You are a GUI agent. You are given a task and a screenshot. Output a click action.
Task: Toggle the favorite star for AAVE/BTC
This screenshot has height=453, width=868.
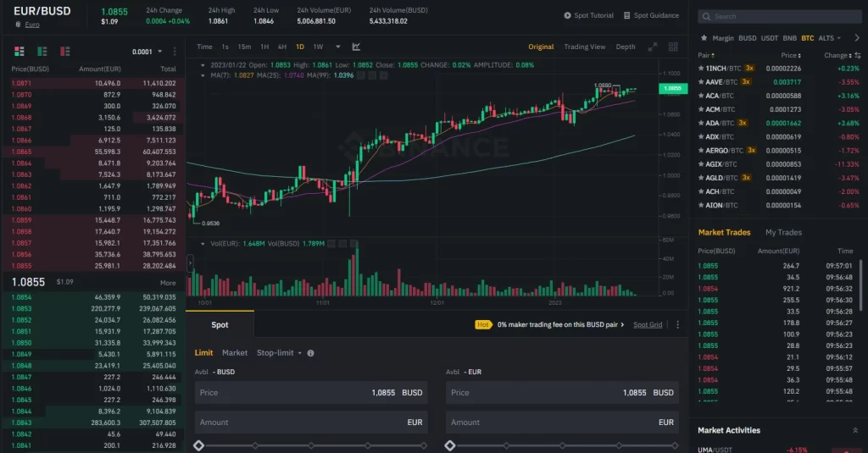pyautogui.click(x=701, y=82)
